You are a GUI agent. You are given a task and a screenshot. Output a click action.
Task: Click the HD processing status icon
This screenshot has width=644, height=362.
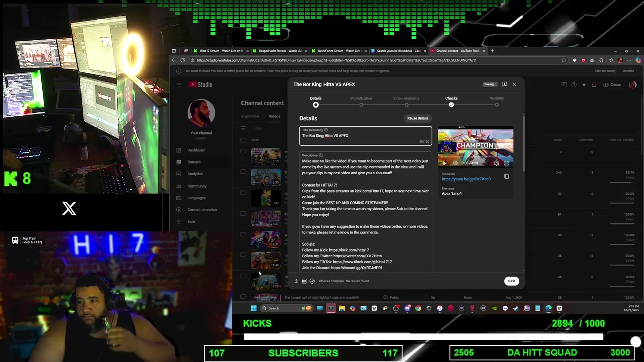[304, 281]
